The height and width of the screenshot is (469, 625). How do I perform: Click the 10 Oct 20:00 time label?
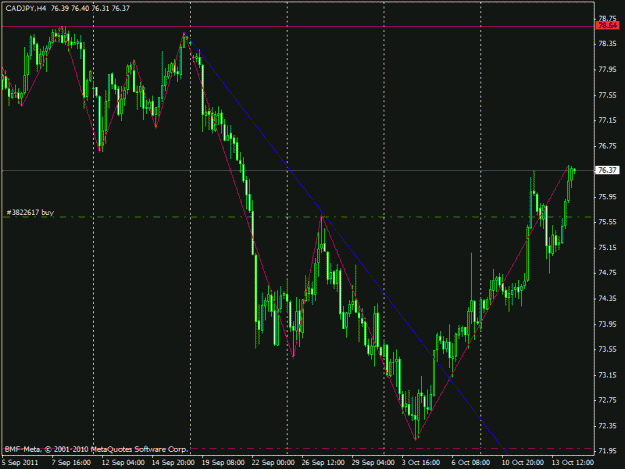(522, 463)
